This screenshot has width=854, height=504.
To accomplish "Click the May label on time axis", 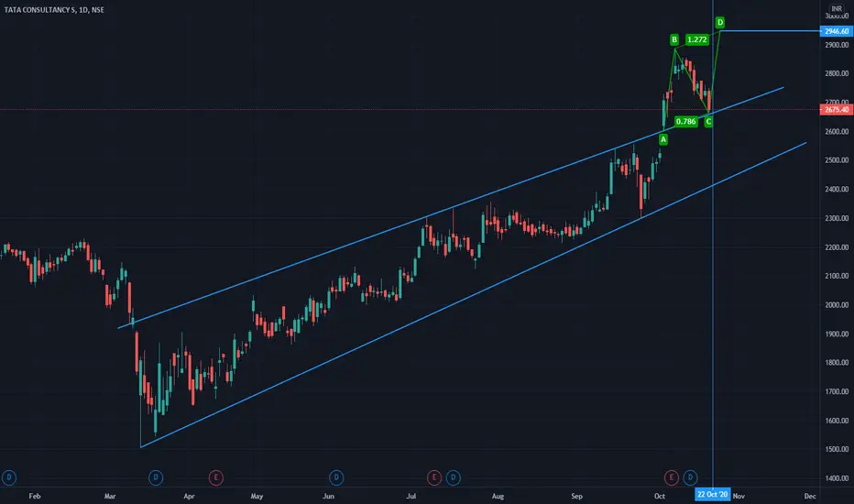I will pos(257,496).
